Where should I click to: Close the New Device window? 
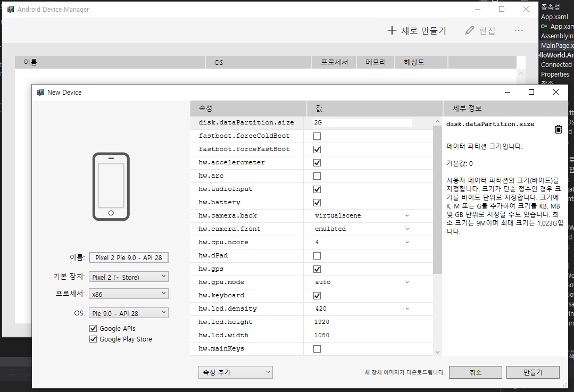pos(556,92)
